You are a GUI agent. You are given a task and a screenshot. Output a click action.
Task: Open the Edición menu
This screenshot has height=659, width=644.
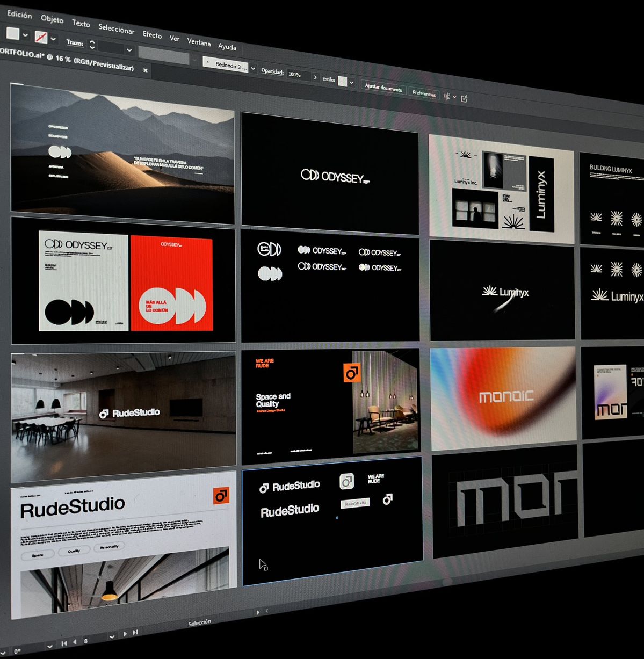pyautogui.click(x=19, y=15)
